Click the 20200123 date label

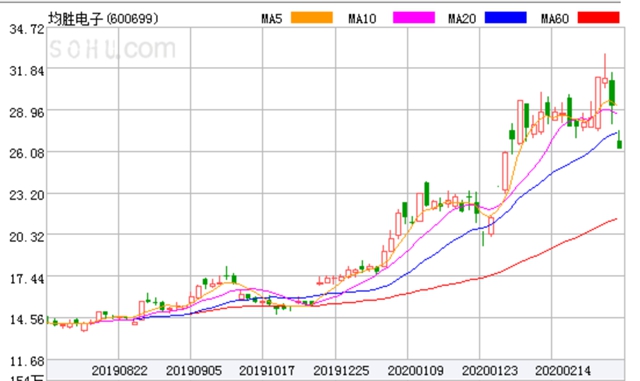tap(489, 371)
